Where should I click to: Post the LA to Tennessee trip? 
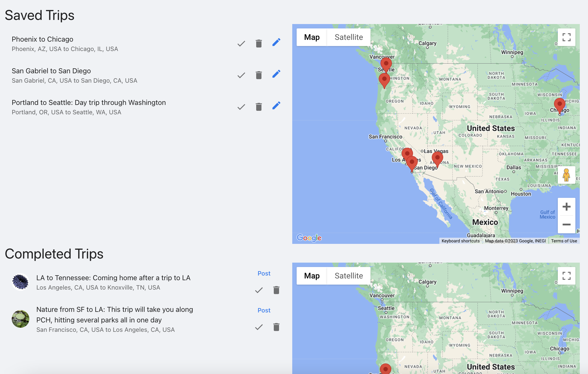point(264,273)
